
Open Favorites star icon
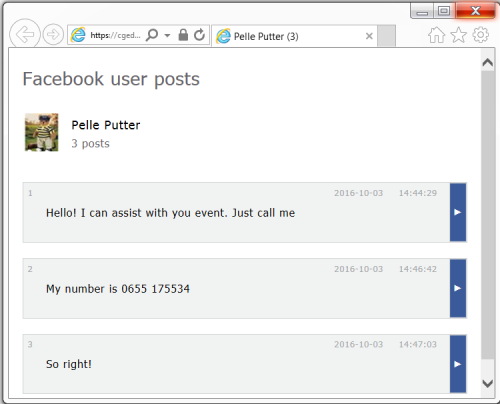click(459, 35)
